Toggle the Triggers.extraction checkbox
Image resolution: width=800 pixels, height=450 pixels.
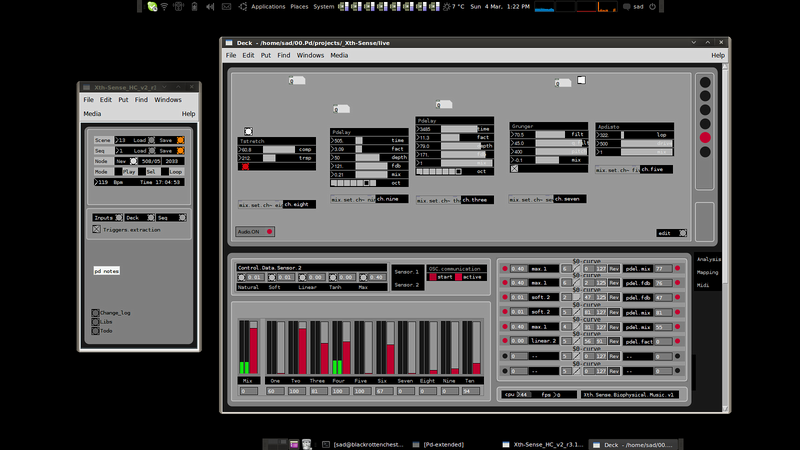coord(96,230)
